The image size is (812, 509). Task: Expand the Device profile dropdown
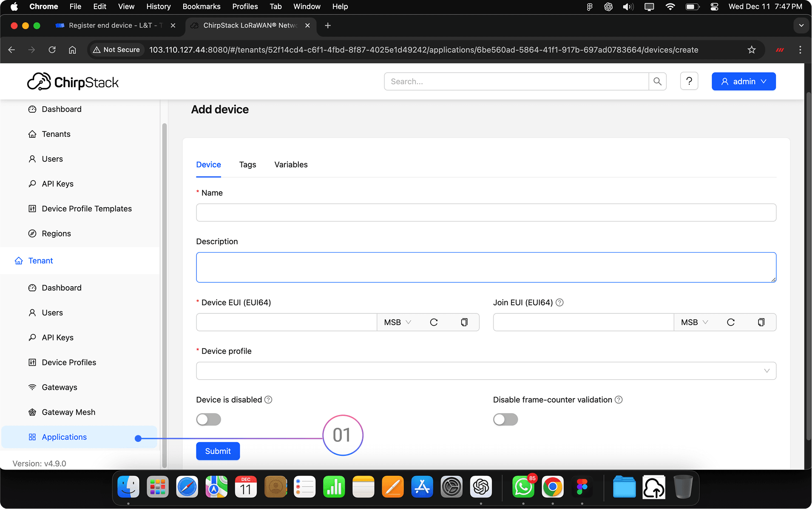(x=486, y=371)
